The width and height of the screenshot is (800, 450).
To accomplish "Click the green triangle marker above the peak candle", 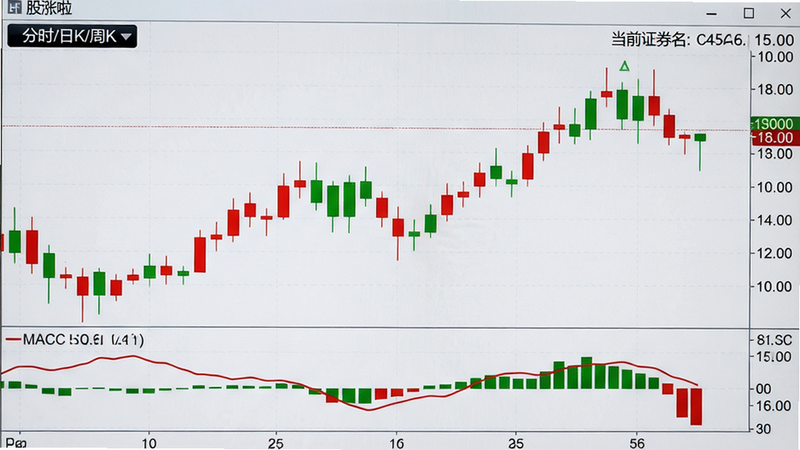I will [624, 66].
